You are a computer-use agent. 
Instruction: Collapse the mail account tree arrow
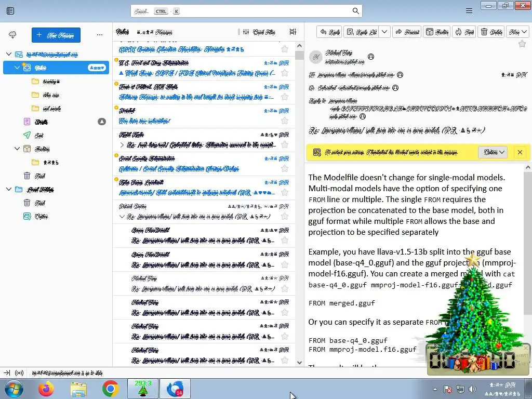tap(9, 54)
